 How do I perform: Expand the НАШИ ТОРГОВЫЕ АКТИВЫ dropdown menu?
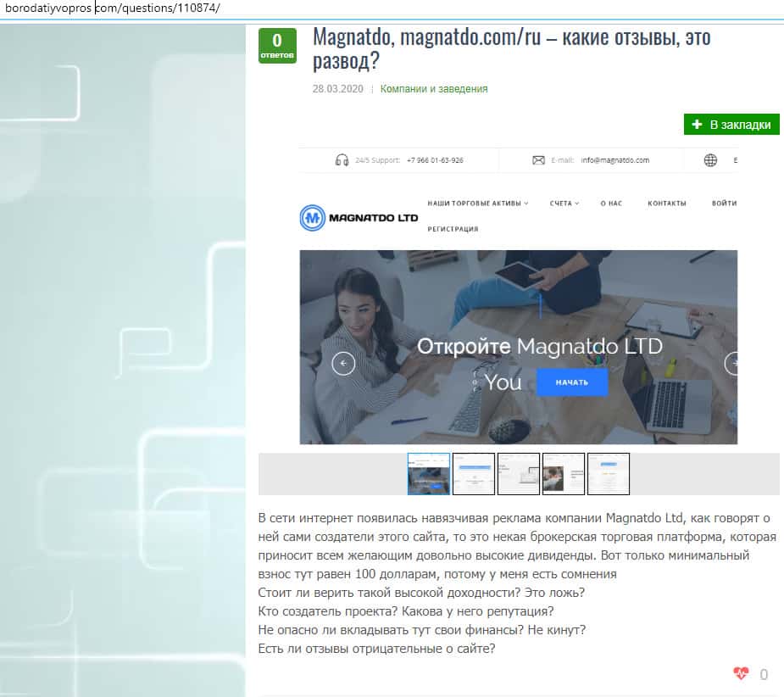click(x=477, y=204)
